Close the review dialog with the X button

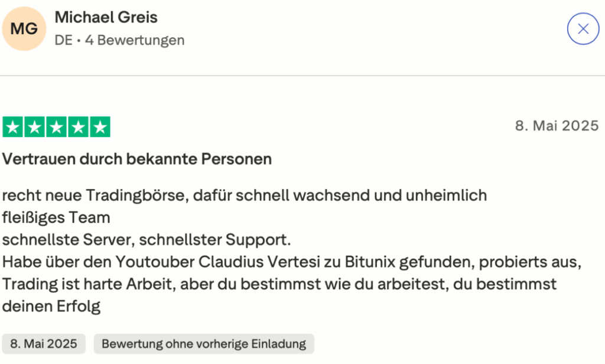[583, 28]
